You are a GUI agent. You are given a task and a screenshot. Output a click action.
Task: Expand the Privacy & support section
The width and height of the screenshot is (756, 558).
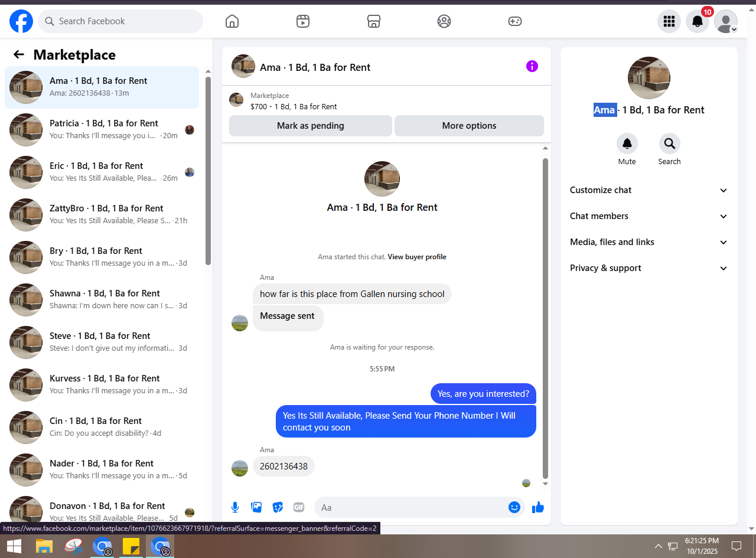click(x=649, y=268)
